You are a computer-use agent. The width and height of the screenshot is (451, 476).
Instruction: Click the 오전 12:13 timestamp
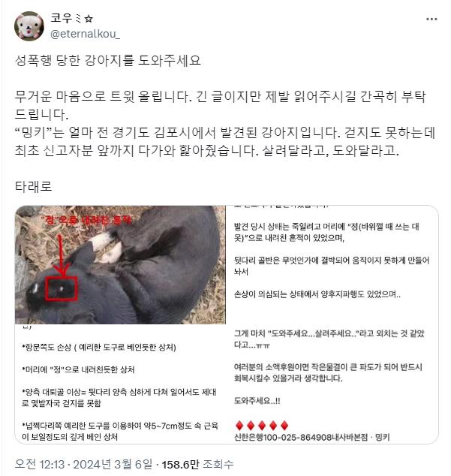point(40,464)
